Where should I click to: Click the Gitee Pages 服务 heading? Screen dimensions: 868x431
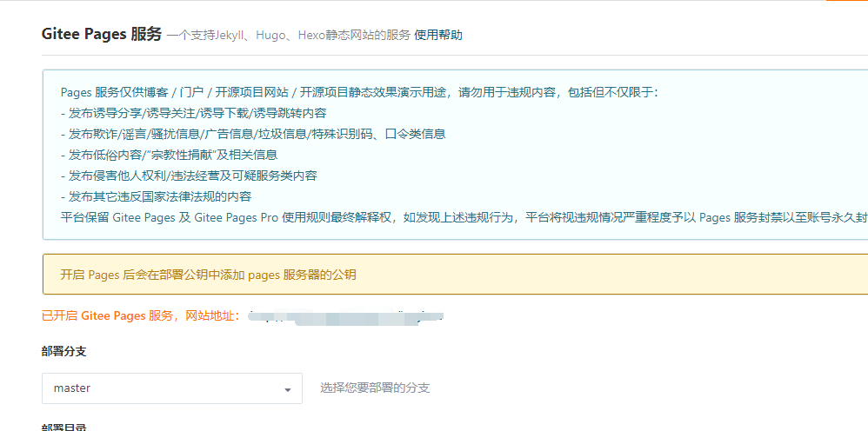coord(101,34)
